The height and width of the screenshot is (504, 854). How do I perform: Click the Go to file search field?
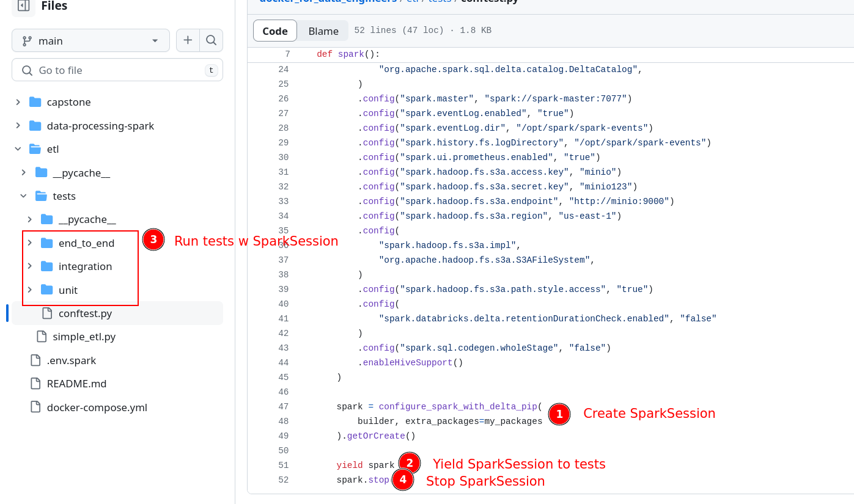tap(116, 70)
